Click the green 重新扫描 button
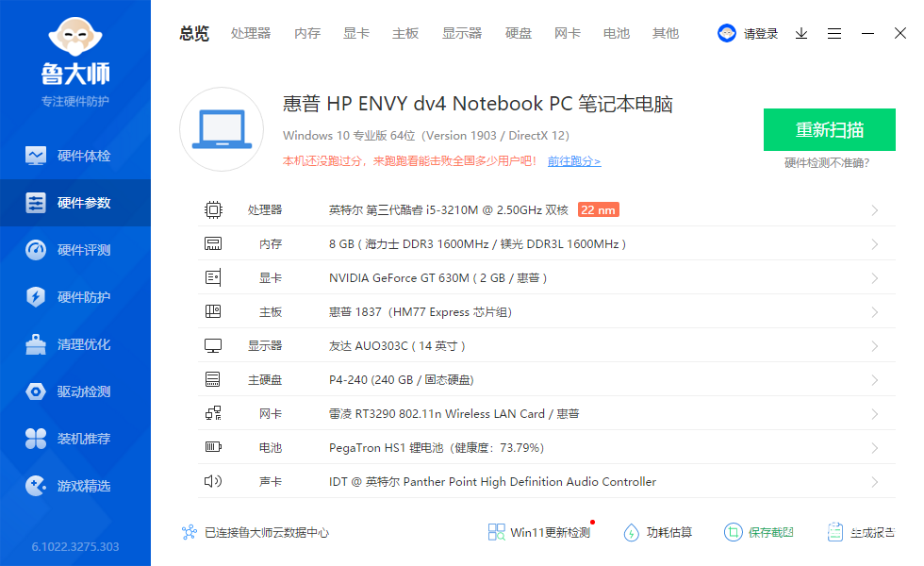 click(829, 130)
